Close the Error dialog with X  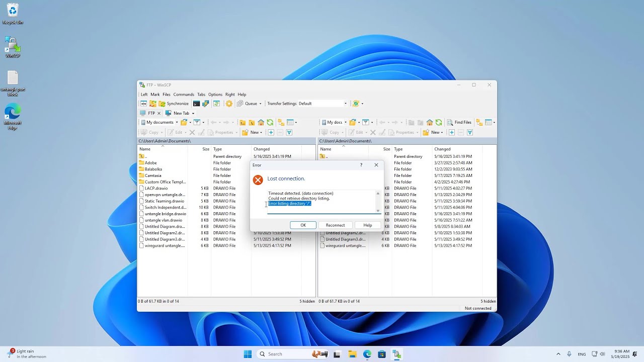(x=376, y=165)
